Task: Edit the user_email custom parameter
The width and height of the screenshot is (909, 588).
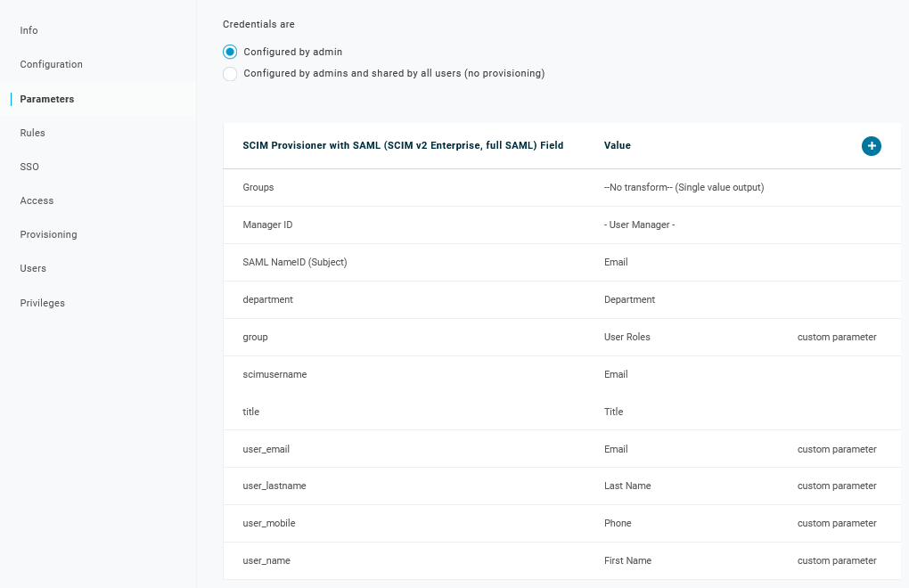Action: coord(266,450)
